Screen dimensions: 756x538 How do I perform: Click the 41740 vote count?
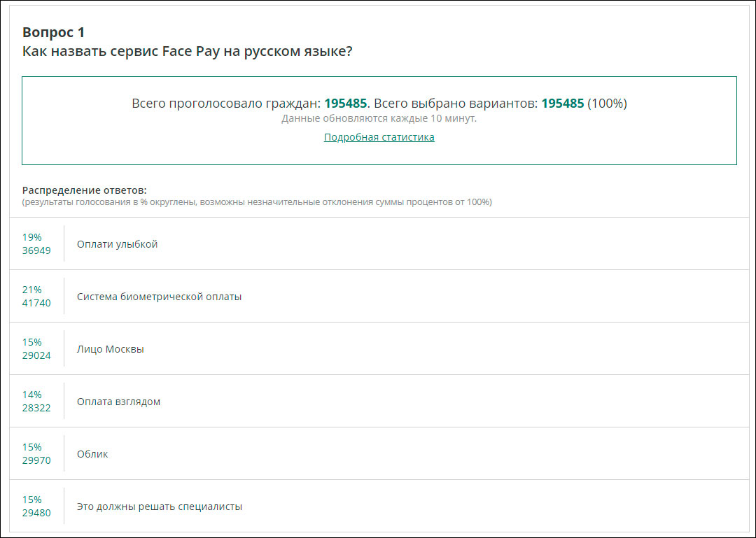(36, 303)
